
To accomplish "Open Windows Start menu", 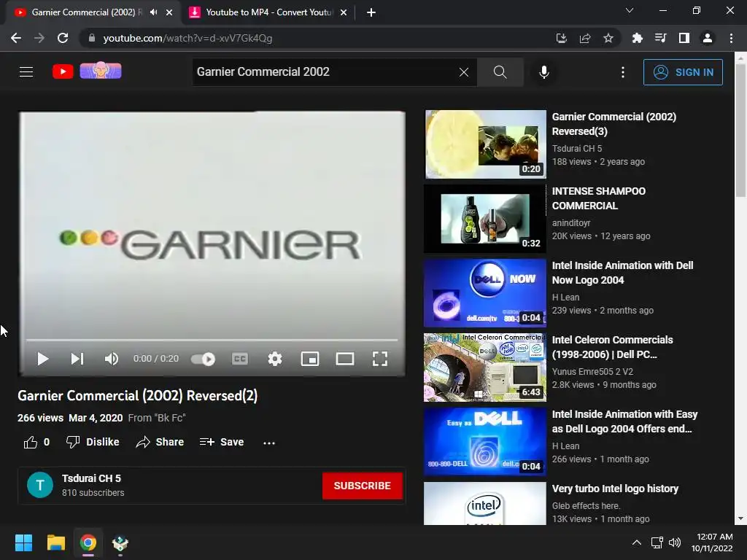I will pyautogui.click(x=23, y=542).
